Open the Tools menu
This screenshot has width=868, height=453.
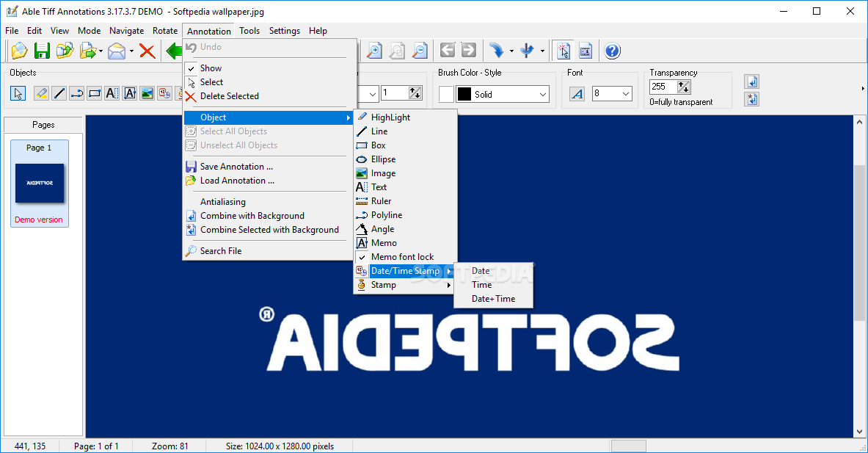pyautogui.click(x=249, y=30)
